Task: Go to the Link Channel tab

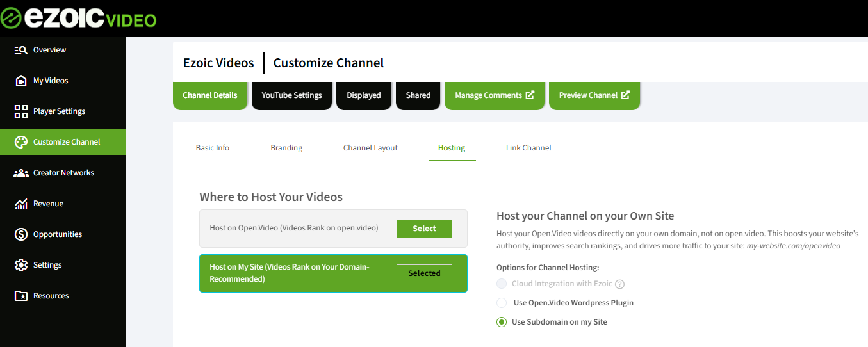Action: (528, 148)
